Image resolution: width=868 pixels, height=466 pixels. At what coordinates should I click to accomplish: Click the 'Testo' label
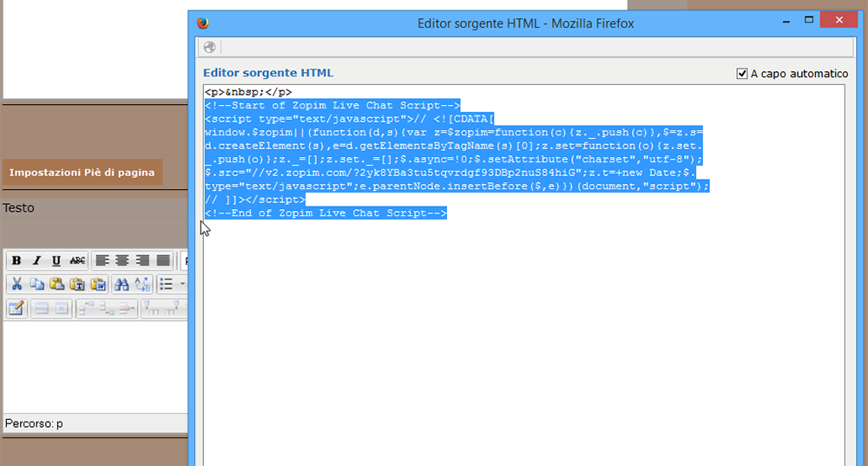tap(18, 207)
